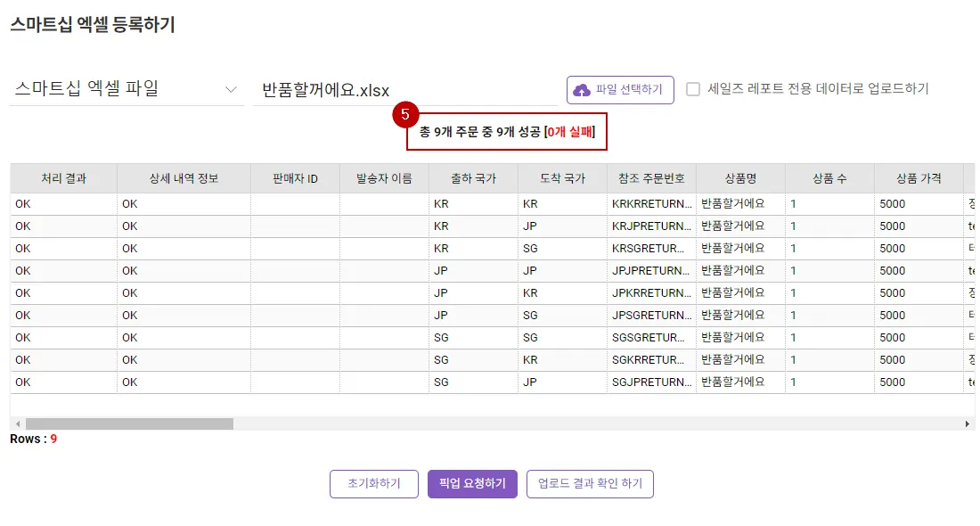This screenshot has width=980, height=526.
Task: Select the SGJPRETURN... order number cell
Action: tap(651, 382)
